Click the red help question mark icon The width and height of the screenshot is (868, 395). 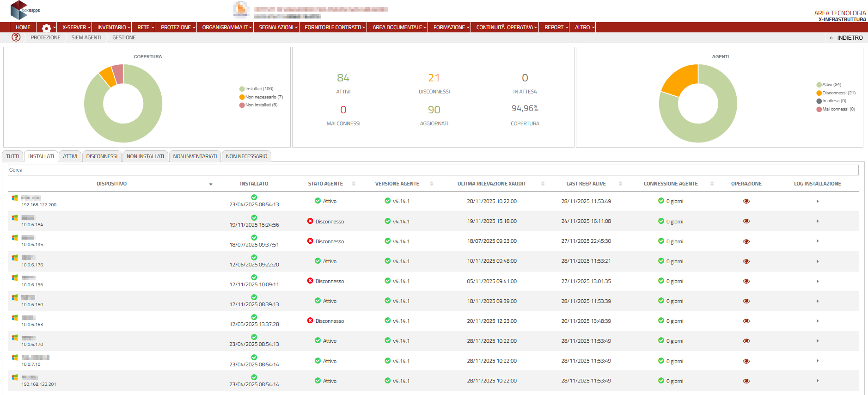[x=16, y=37]
